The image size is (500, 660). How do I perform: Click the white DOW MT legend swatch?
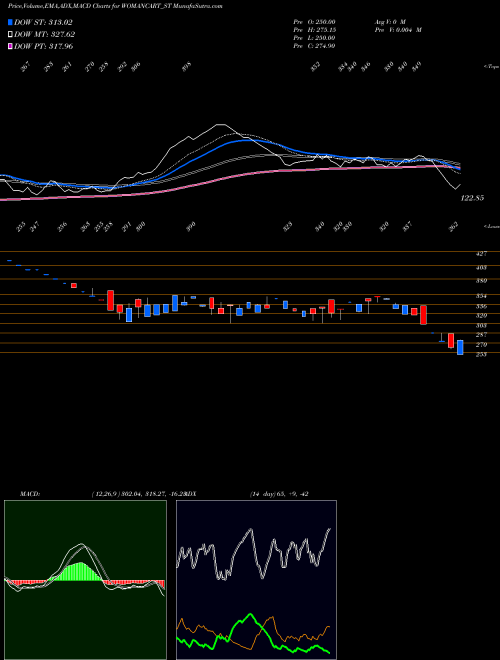click(11, 34)
